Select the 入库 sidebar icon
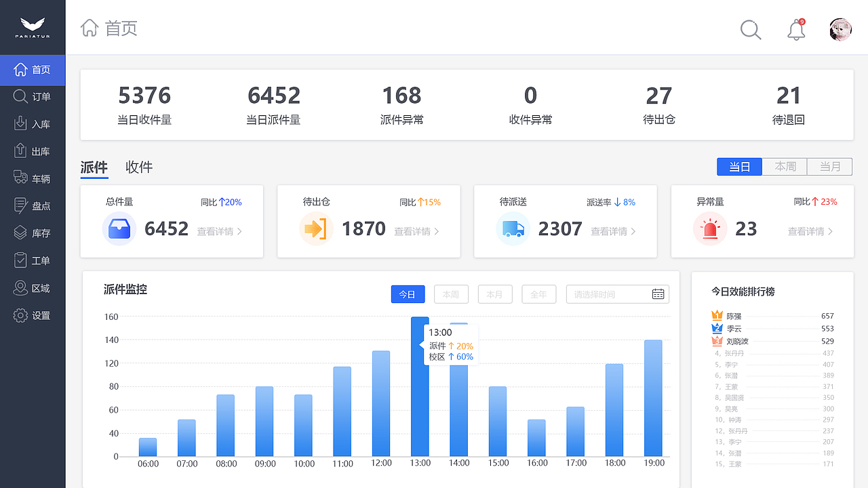Viewport: 868px width, 488px height. click(33, 123)
